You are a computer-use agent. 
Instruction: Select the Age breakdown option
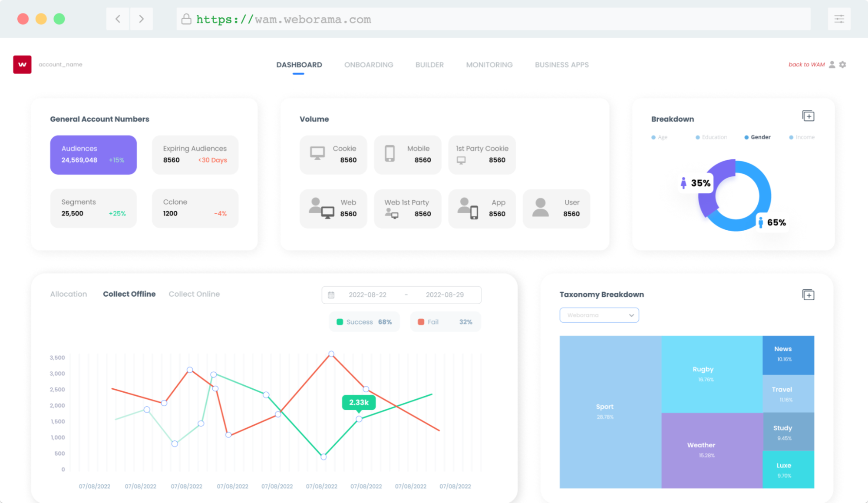659,137
